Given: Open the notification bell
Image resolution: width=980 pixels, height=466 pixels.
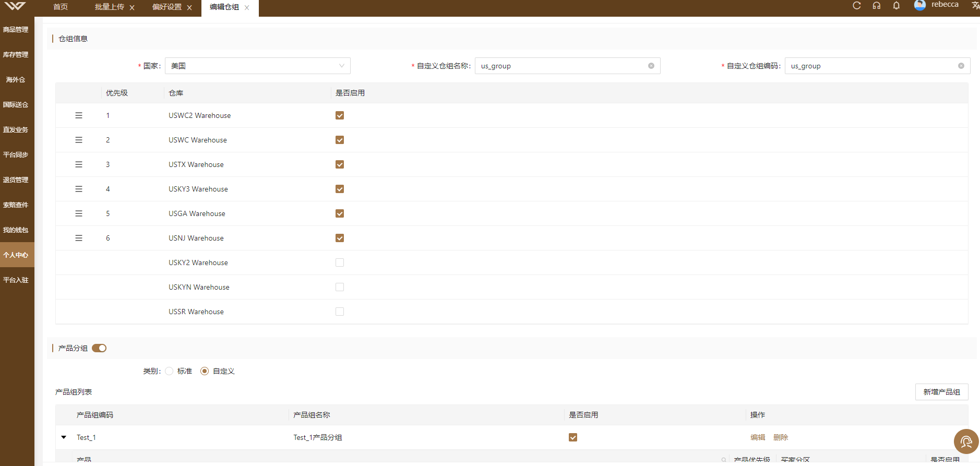Looking at the screenshot, I should click(x=896, y=5).
